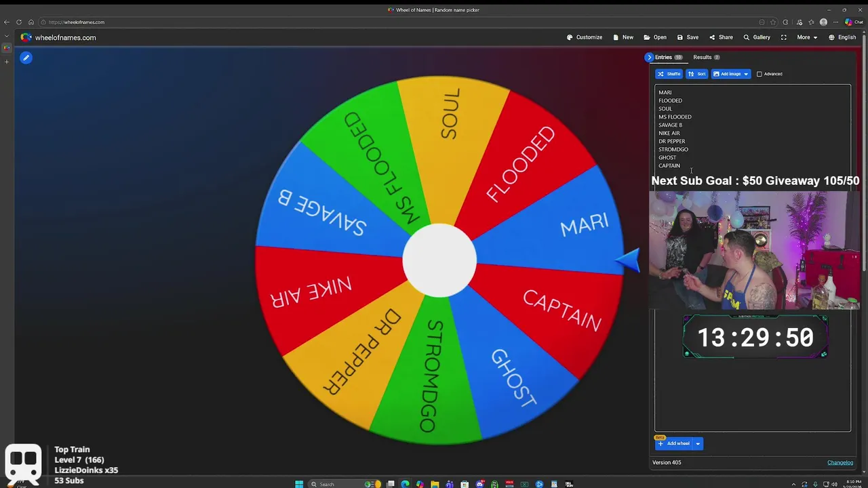This screenshot has height=488, width=868.
Task: Open browser extensions icon
Action: [785, 22]
